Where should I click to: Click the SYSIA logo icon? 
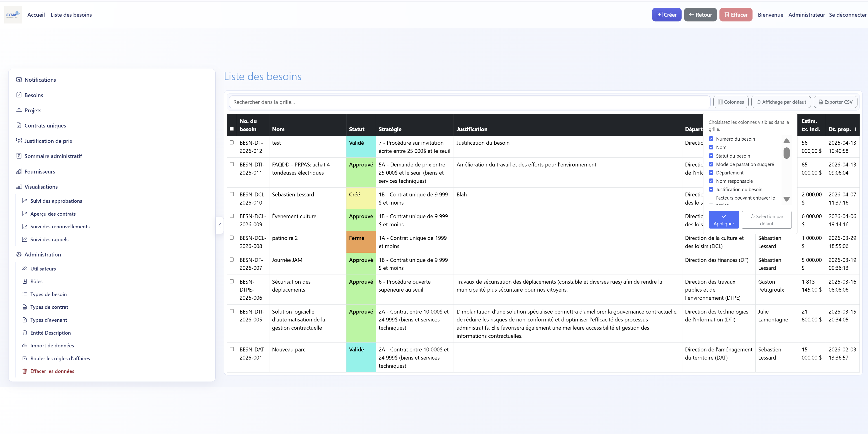(13, 14)
